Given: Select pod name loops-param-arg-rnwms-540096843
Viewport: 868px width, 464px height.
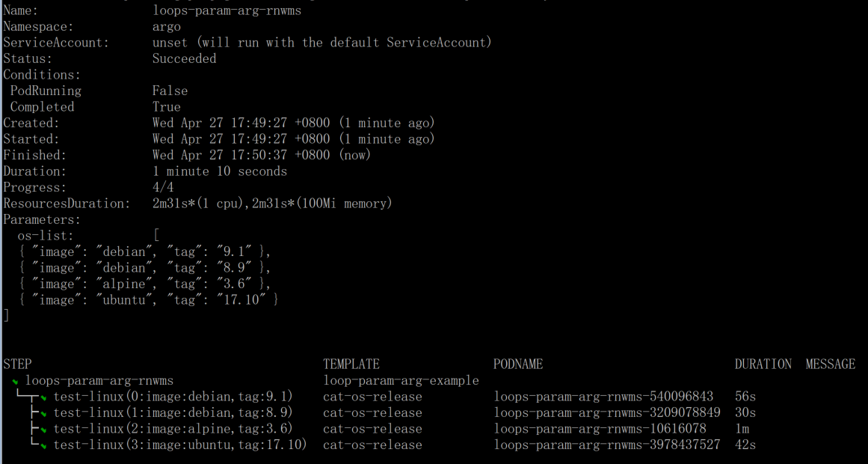Looking at the screenshot, I should click(x=603, y=397).
